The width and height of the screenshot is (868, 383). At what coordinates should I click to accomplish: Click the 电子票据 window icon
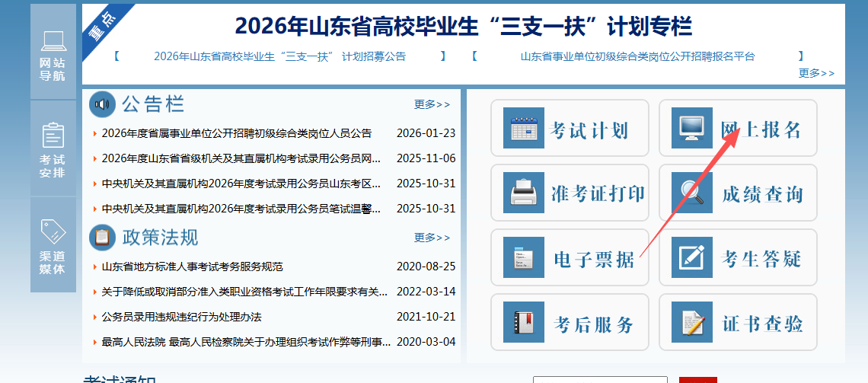pyautogui.click(x=524, y=258)
